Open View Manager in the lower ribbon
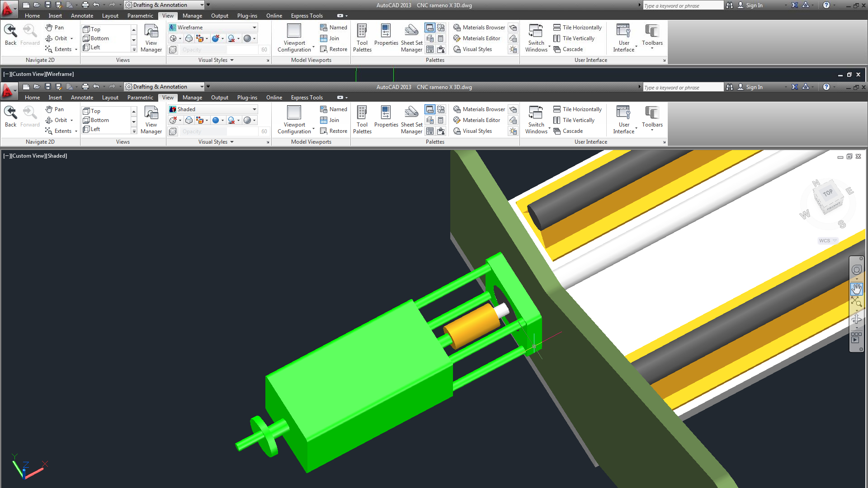 [x=151, y=120]
